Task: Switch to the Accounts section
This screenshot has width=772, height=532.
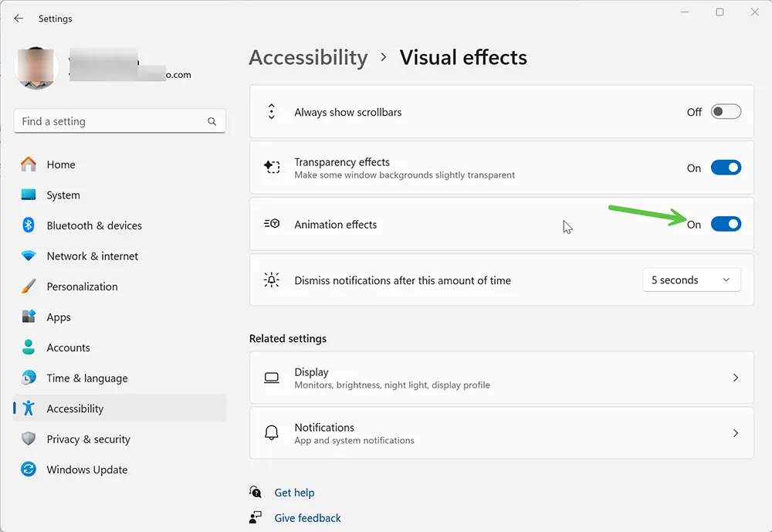Action: 68,347
